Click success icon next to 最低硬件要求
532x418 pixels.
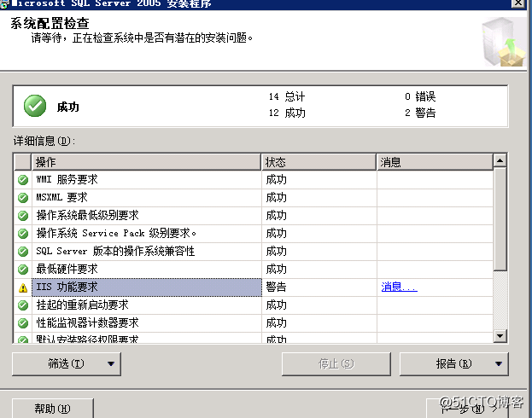[x=23, y=270]
